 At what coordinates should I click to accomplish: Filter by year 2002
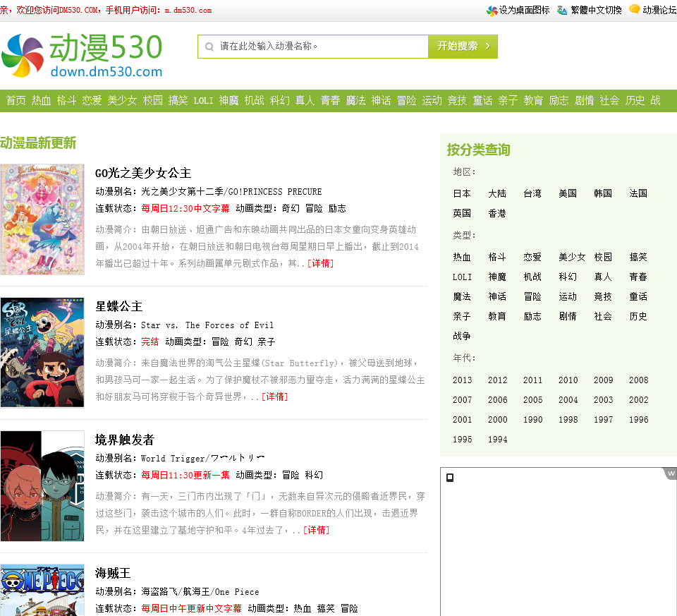click(639, 400)
